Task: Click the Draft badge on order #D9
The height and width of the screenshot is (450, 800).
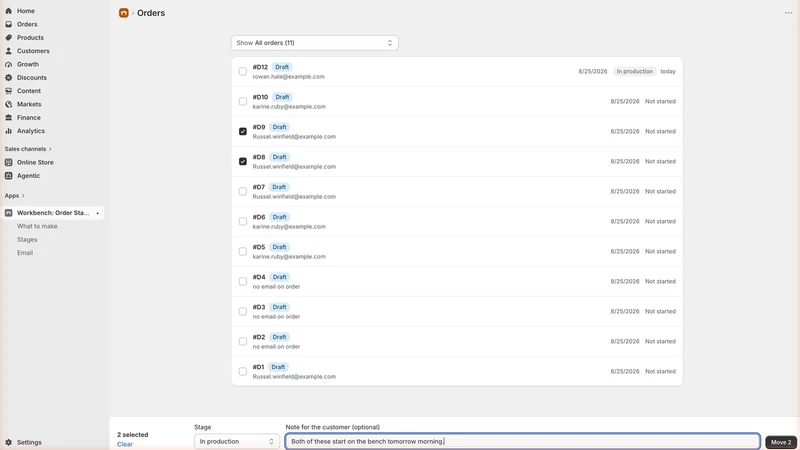Action: (x=279, y=127)
